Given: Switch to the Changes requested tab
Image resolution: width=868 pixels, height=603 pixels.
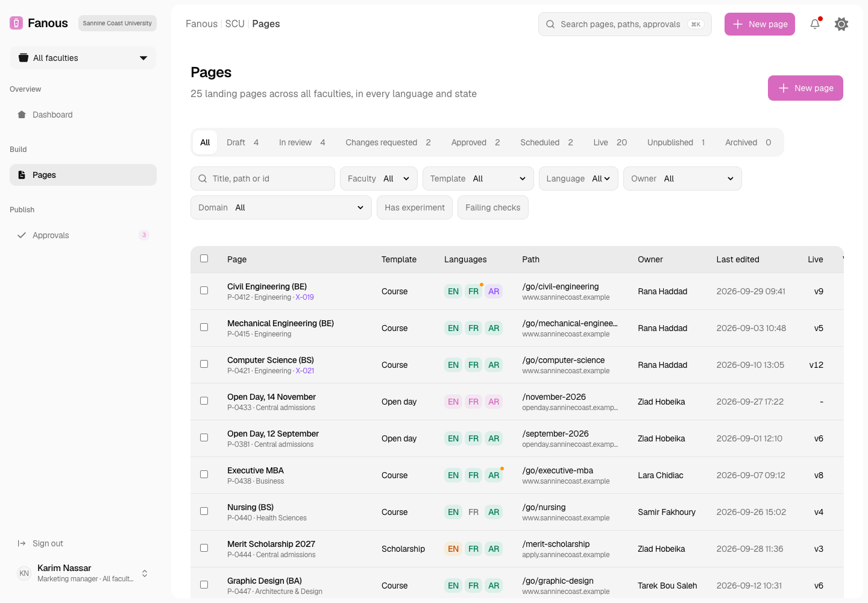Looking at the screenshot, I should pyautogui.click(x=388, y=142).
